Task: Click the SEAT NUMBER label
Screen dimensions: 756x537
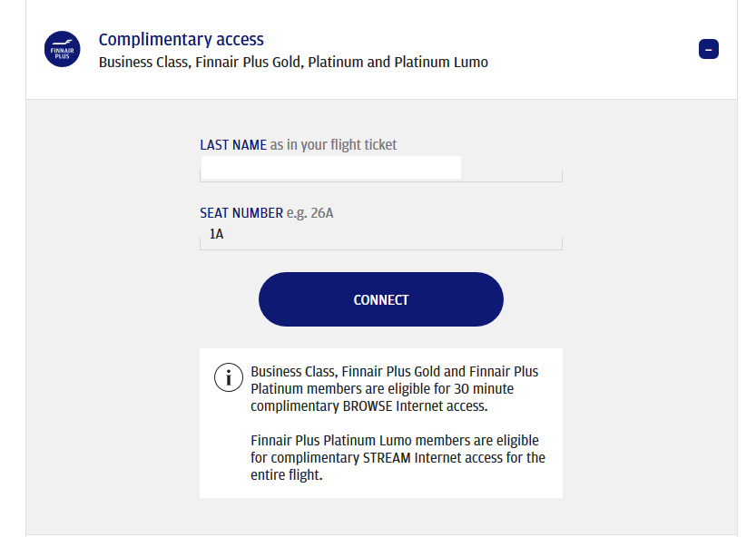Action: pos(241,213)
